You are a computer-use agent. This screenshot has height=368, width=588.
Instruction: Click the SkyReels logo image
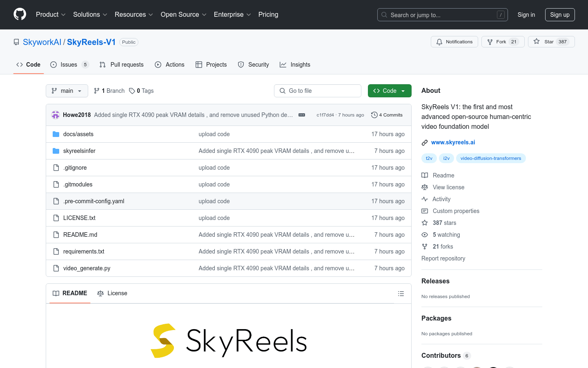coord(229,341)
